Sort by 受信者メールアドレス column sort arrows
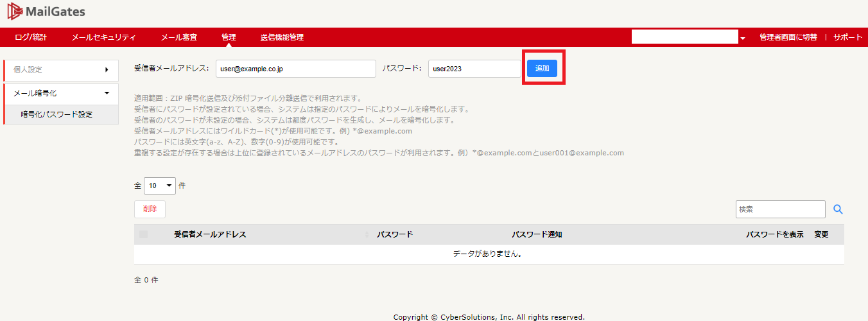The width and height of the screenshot is (868, 321). (x=367, y=235)
